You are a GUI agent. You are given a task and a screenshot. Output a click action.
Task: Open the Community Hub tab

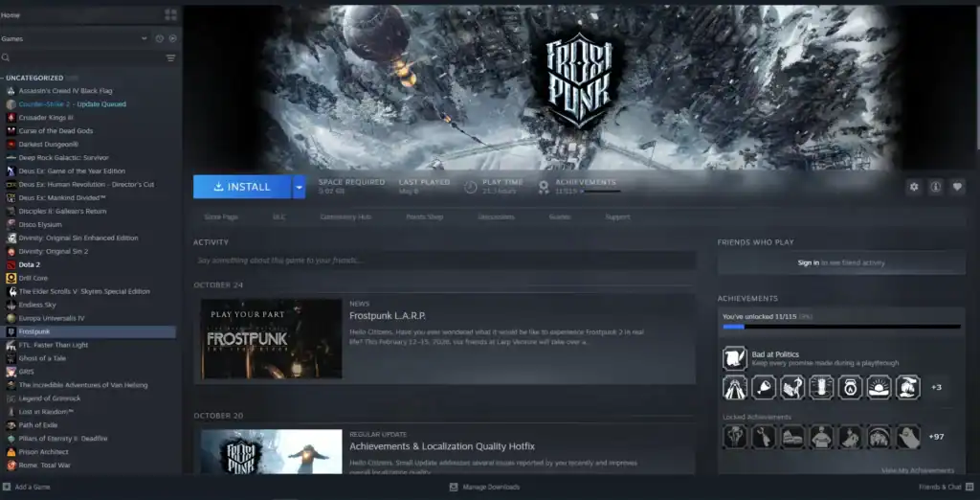[x=345, y=217]
